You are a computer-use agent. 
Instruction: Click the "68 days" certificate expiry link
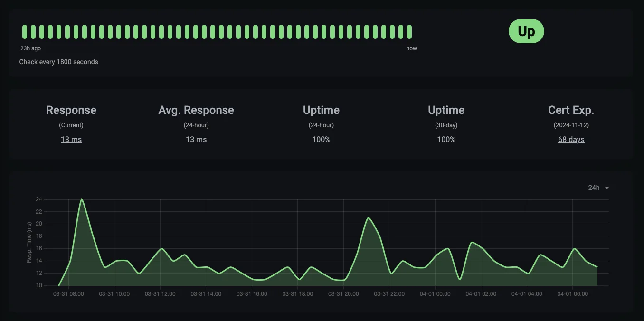pyautogui.click(x=571, y=139)
